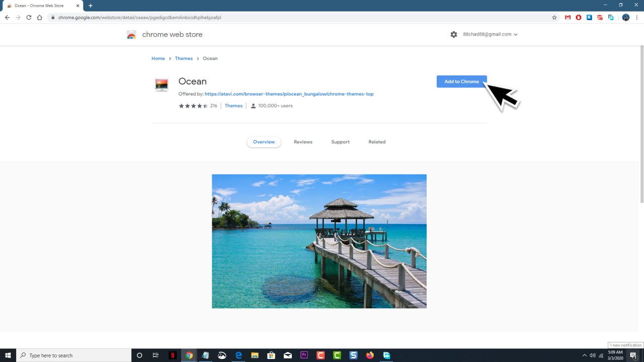Screen dimensions: 644x362
Task: Click the Themes category link beside the rating
Action: [x=233, y=106]
